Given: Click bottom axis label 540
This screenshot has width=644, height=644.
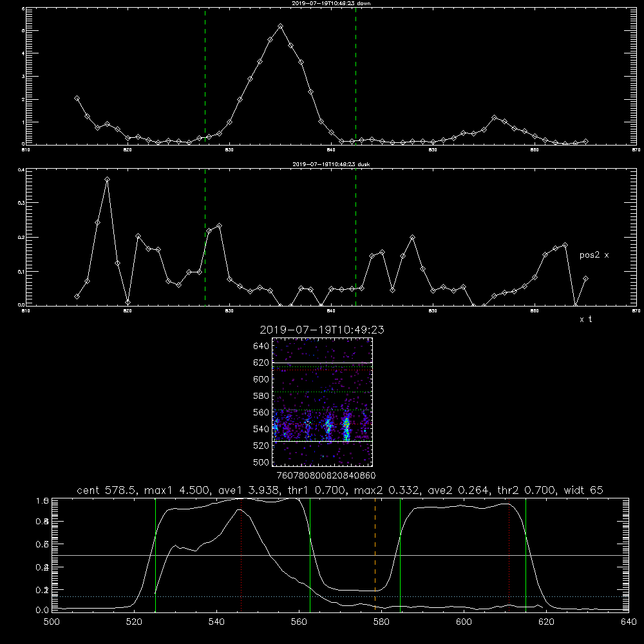Looking at the screenshot, I should (x=216, y=622).
